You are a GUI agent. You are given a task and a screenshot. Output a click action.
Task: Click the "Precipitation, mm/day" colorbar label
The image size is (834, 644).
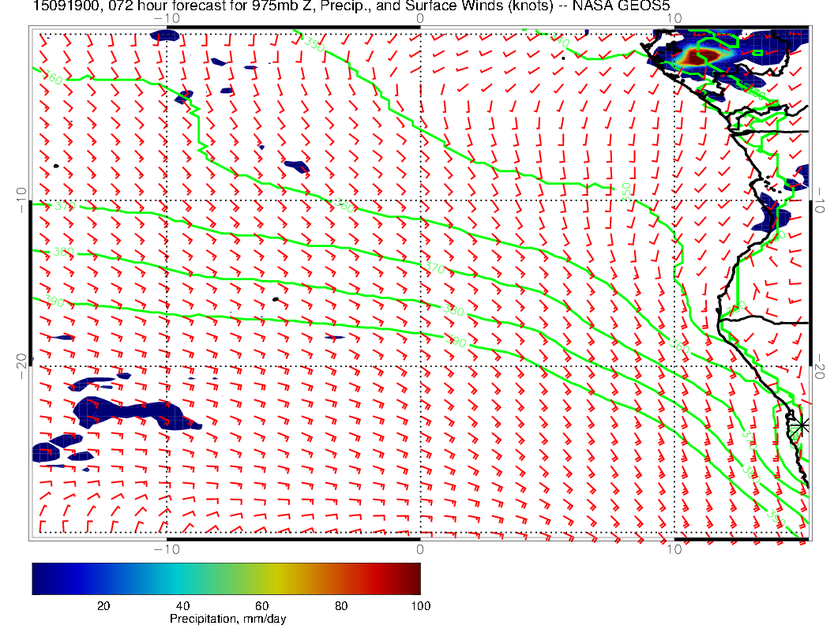click(227, 619)
